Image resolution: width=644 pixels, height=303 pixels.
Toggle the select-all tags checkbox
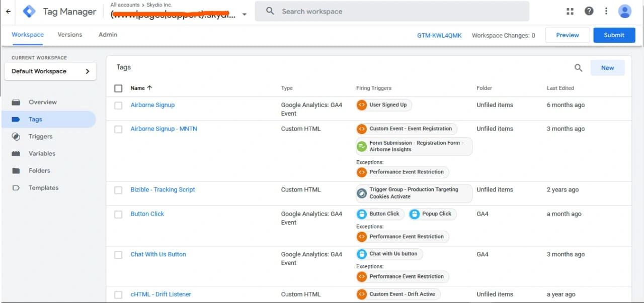pyautogui.click(x=118, y=88)
